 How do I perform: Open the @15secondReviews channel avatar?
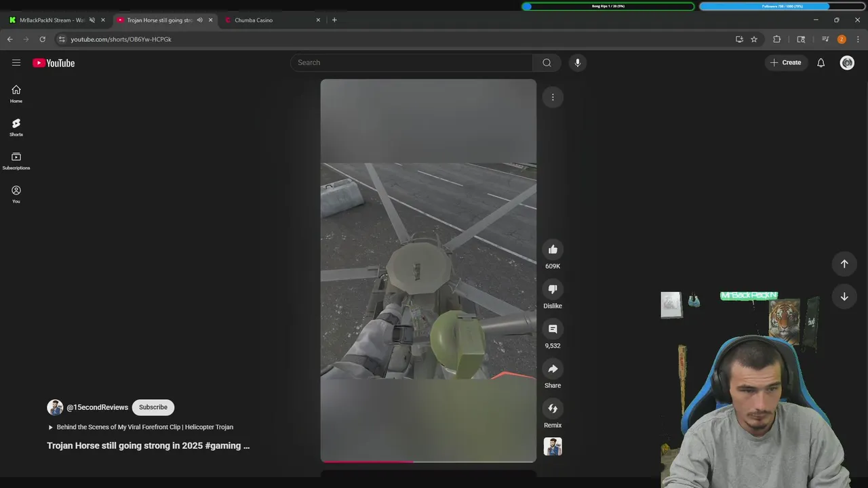[55, 407]
